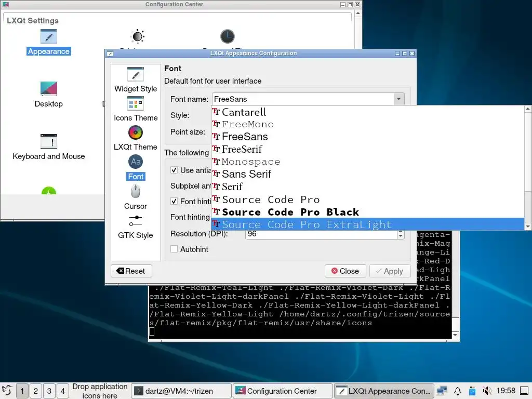Open Widget Style settings page

coord(136,79)
